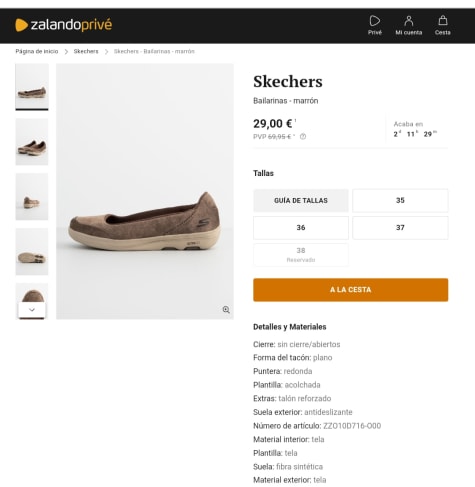Open the Skechers breadcrumb link
Viewport: 475px width, 487px height.
pos(86,51)
